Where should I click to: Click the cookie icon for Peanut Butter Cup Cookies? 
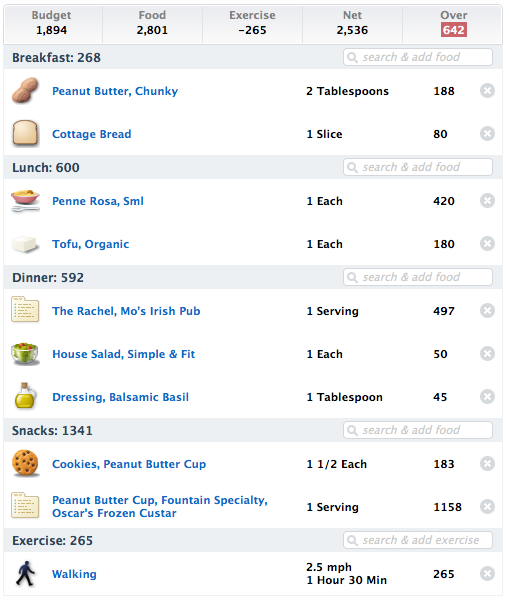point(25,463)
